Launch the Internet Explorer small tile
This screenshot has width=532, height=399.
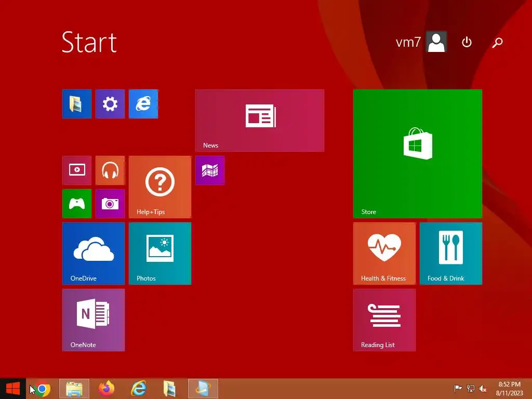tap(143, 104)
